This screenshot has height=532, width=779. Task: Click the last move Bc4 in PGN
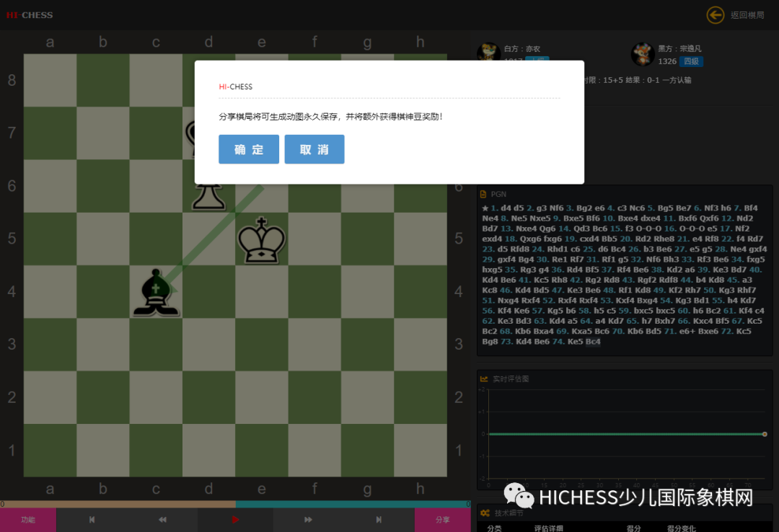pos(593,342)
